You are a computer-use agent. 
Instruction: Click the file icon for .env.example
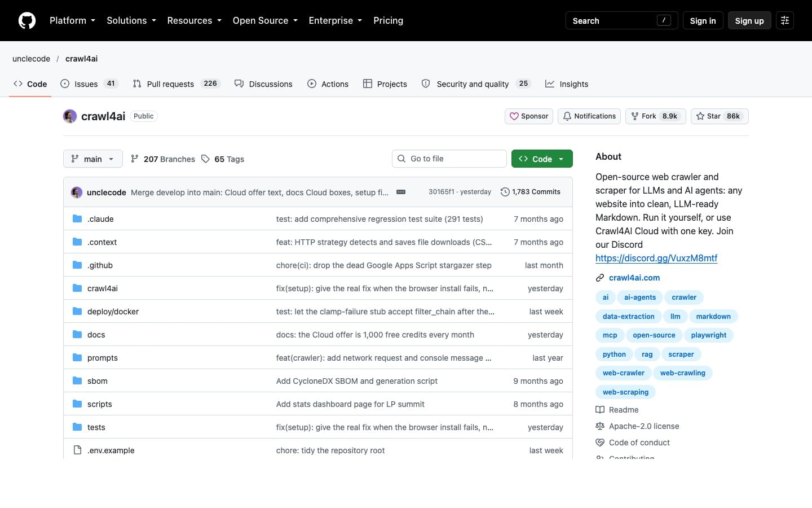coord(77,450)
